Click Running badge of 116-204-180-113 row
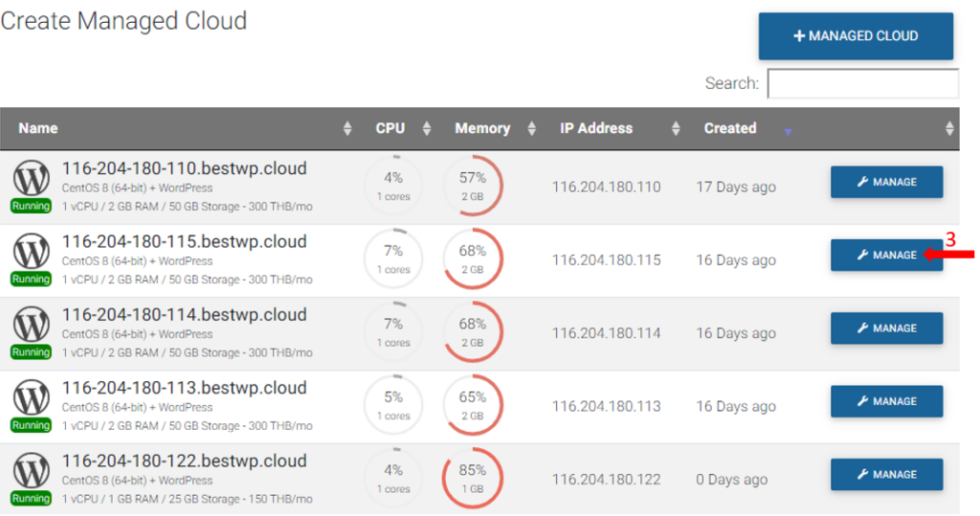Image resolution: width=980 pixels, height=516 pixels. [31, 425]
